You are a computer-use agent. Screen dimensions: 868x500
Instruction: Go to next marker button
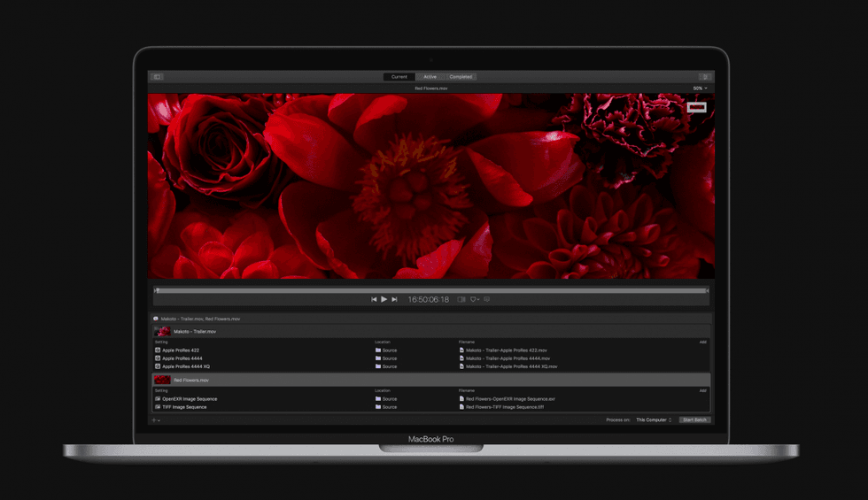coord(394,299)
